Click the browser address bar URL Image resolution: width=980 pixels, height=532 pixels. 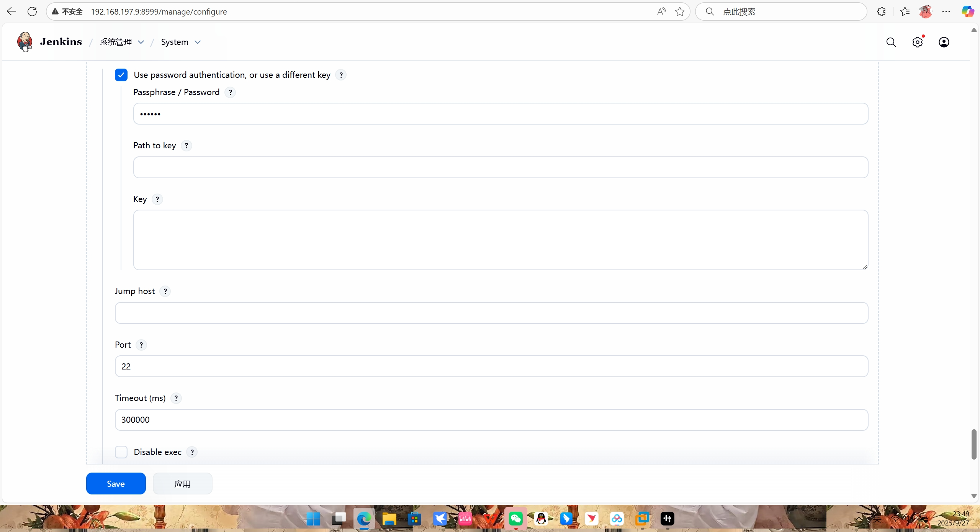click(x=159, y=12)
